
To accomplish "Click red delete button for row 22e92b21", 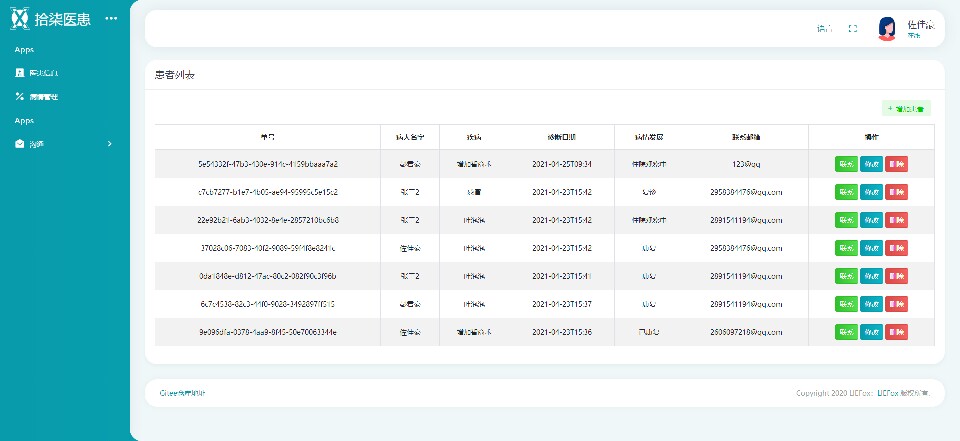I will pos(896,220).
